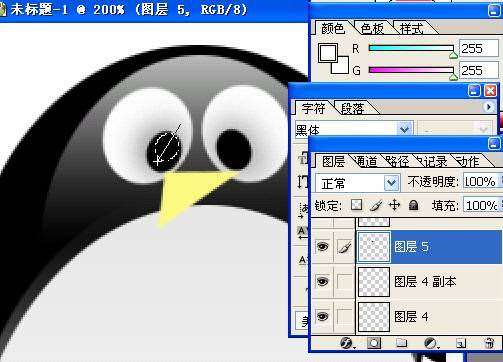Viewport: 503px width, 362px height.
Task: Click the new layer icon
Action: pyautogui.click(x=461, y=343)
